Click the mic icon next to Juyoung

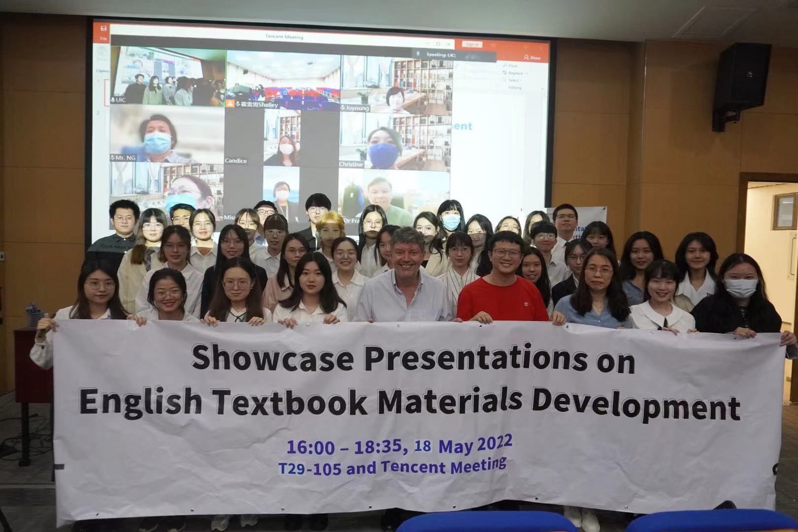point(343,108)
